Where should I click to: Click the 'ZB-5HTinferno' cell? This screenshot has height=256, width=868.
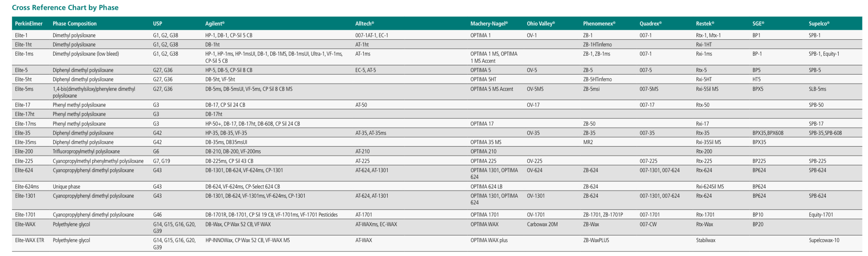pyautogui.click(x=597, y=80)
